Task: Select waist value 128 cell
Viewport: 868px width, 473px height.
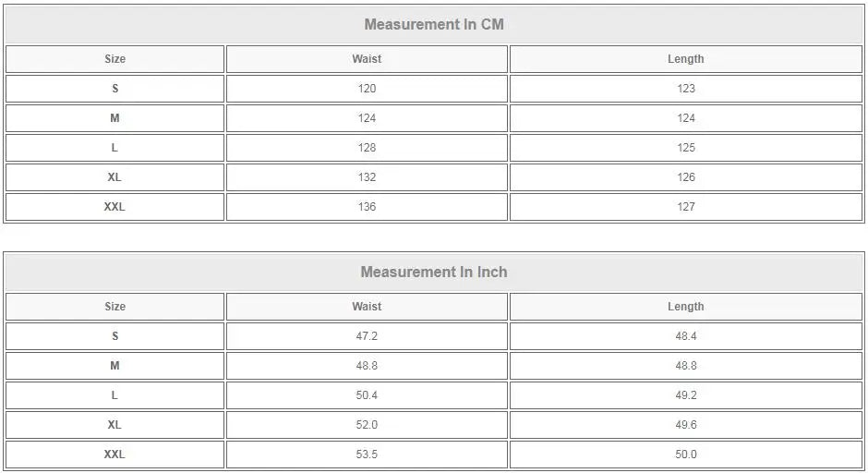Action: coord(367,148)
